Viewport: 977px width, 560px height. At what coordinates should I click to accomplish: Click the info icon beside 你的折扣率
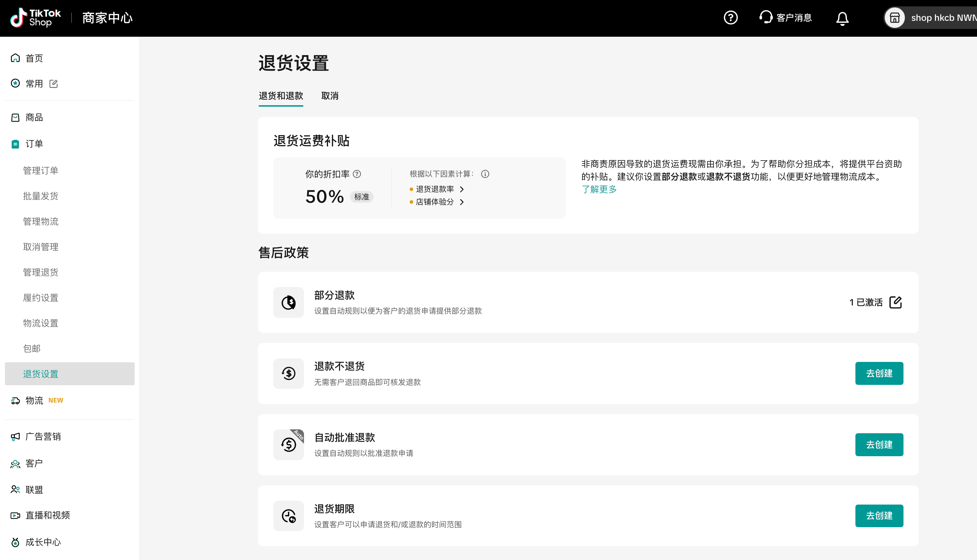point(357,174)
